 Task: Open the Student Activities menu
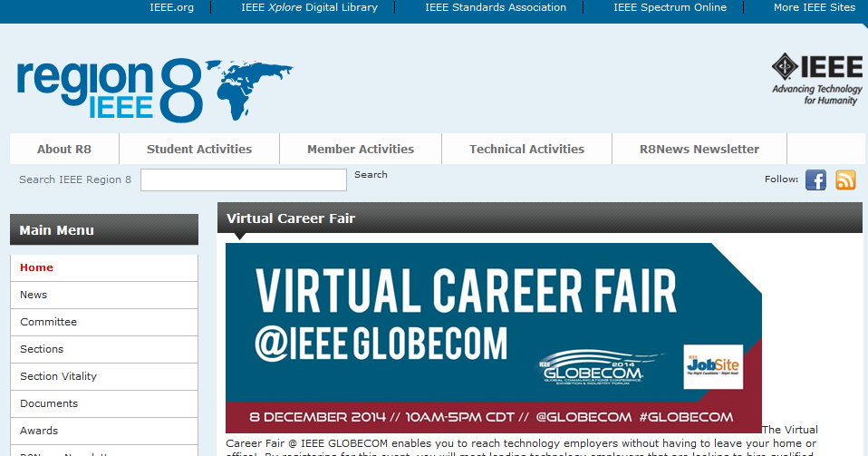point(199,149)
